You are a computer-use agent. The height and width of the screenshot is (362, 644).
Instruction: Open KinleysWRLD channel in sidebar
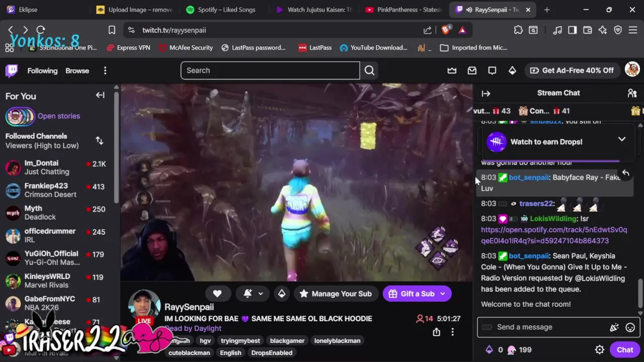pyautogui.click(x=60, y=281)
